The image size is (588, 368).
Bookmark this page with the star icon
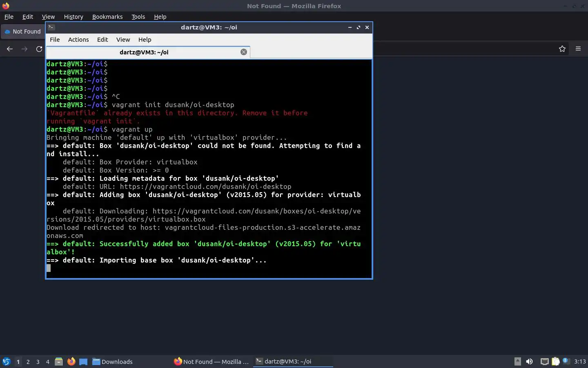click(562, 49)
